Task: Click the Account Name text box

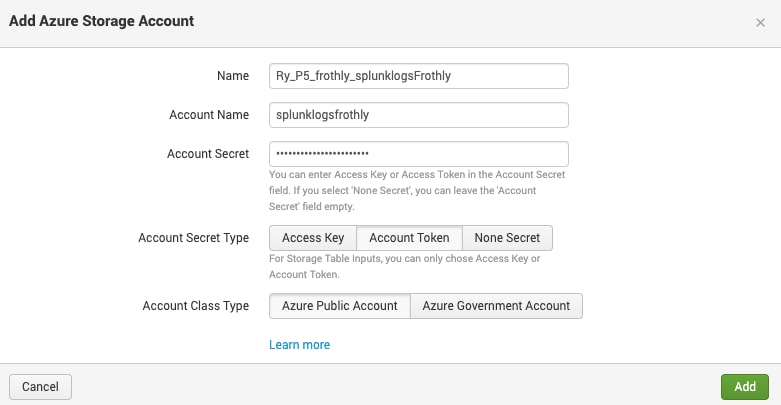Action: (x=419, y=115)
